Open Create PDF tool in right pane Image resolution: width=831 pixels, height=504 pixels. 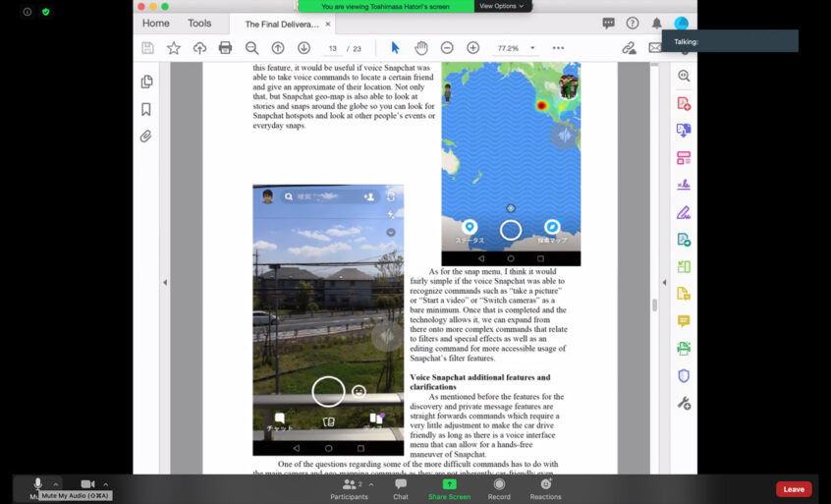pyautogui.click(x=684, y=103)
